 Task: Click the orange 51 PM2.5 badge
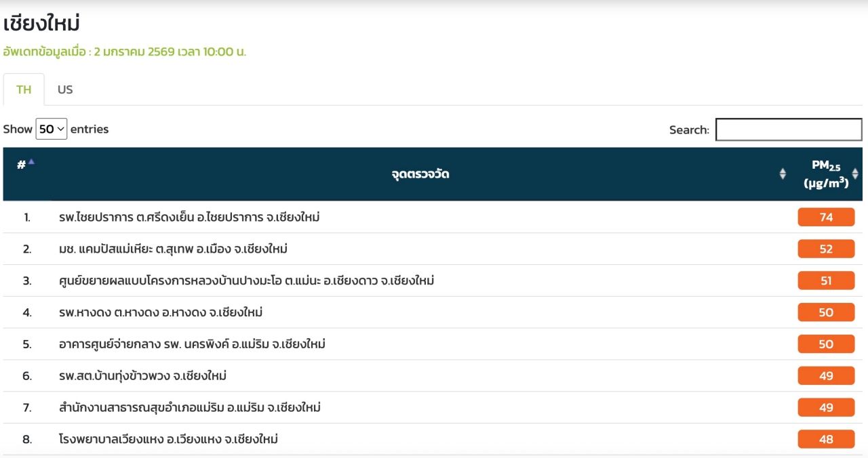tap(825, 280)
